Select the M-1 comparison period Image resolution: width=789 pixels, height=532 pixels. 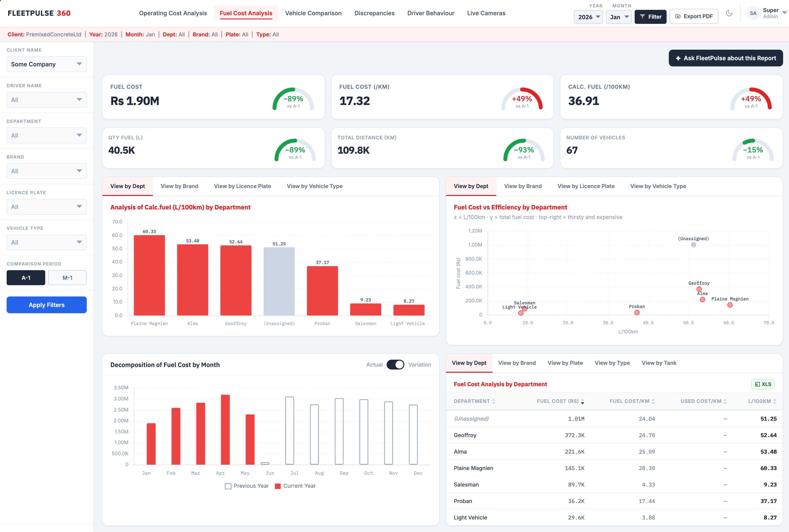[x=67, y=278]
